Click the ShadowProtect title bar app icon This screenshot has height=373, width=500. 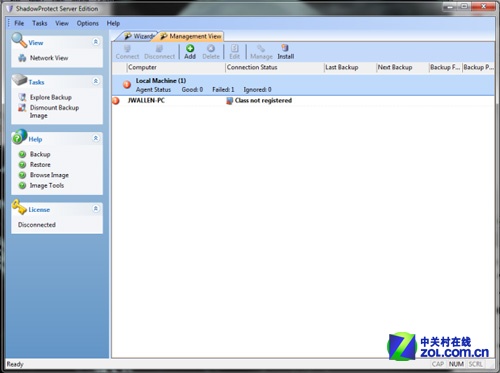click(10, 9)
